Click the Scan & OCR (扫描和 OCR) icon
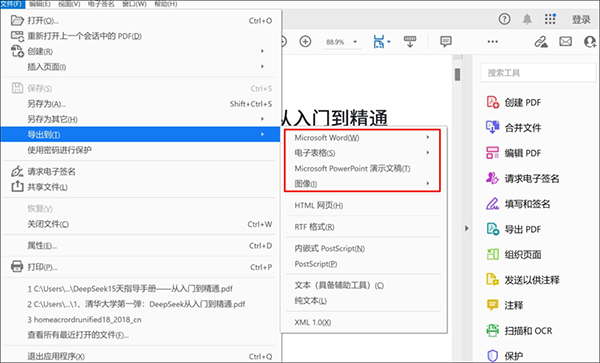This screenshot has height=363, width=600. (492, 330)
